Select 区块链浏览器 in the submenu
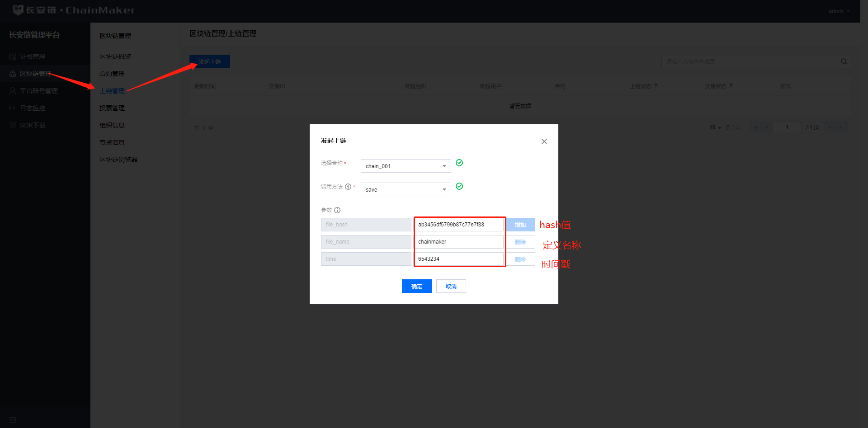Image resolution: width=868 pixels, height=428 pixels. pos(118,160)
